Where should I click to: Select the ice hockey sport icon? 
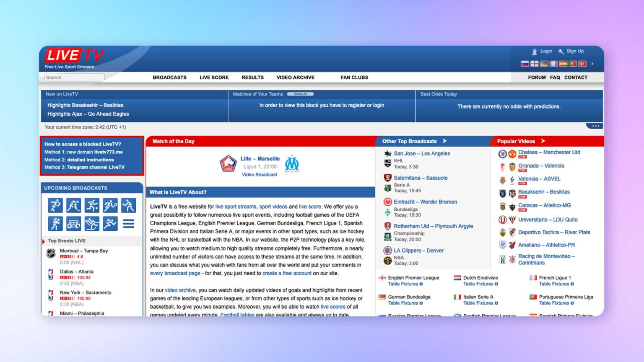pyautogui.click(x=74, y=205)
